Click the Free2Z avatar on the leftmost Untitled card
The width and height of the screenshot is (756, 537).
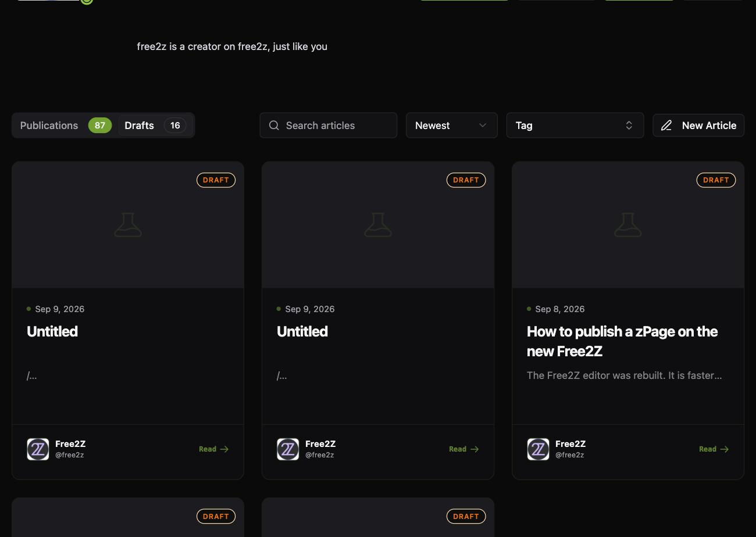(38, 449)
